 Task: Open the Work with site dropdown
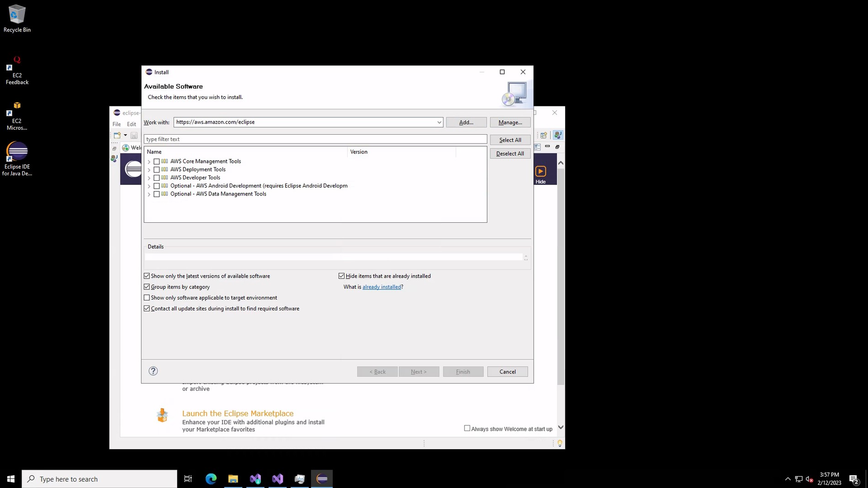(439, 122)
